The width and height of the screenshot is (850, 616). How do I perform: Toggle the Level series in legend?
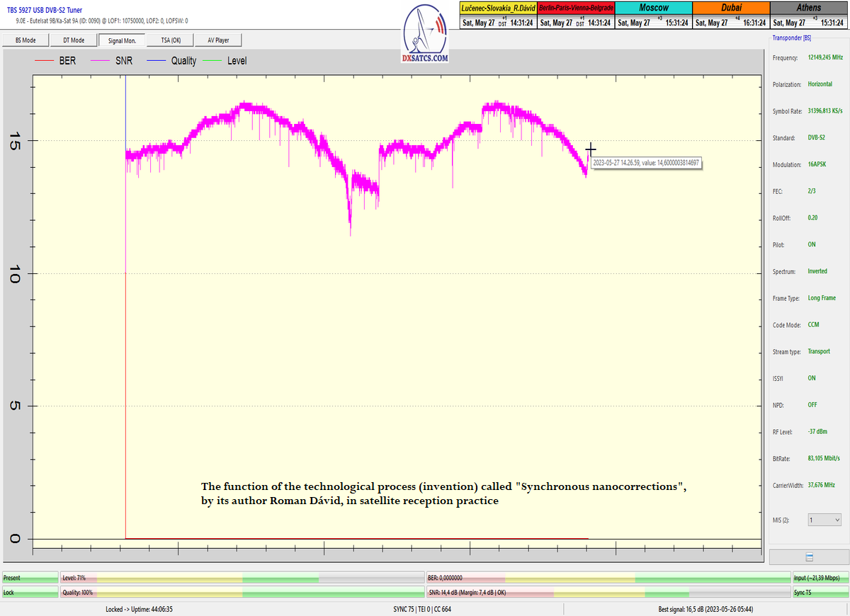click(x=225, y=61)
